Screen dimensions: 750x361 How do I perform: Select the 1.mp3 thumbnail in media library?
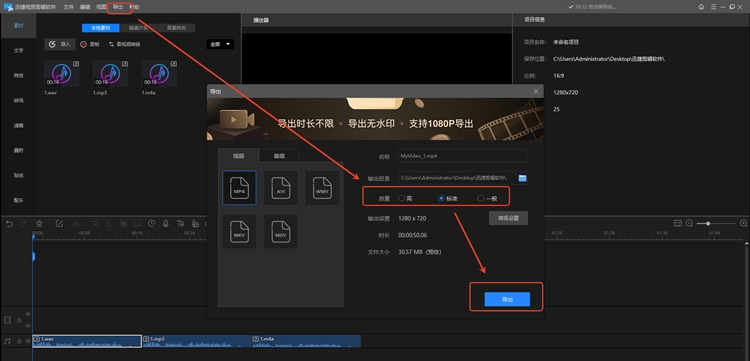[110, 74]
